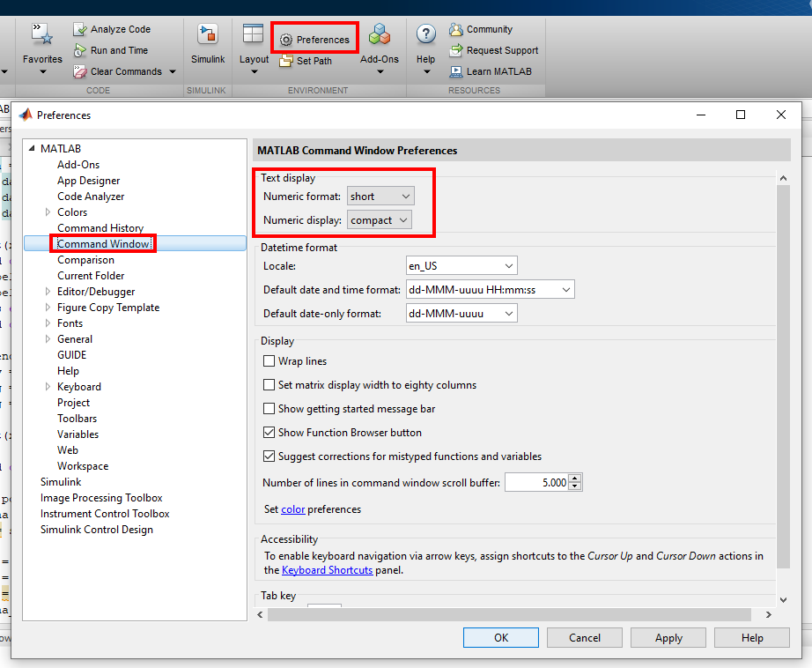Open the Add-Ons dropdown arrow
812x668 pixels.
[x=380, y=72]
